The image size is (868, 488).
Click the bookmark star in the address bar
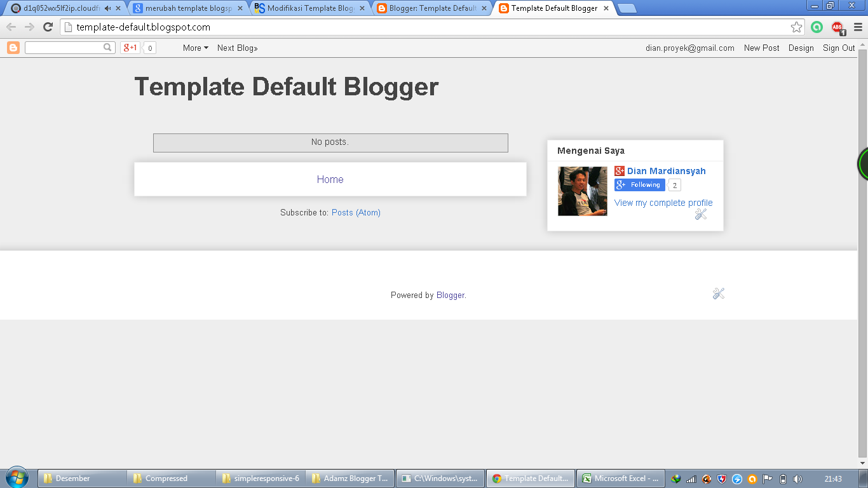[x=795, y=27]
